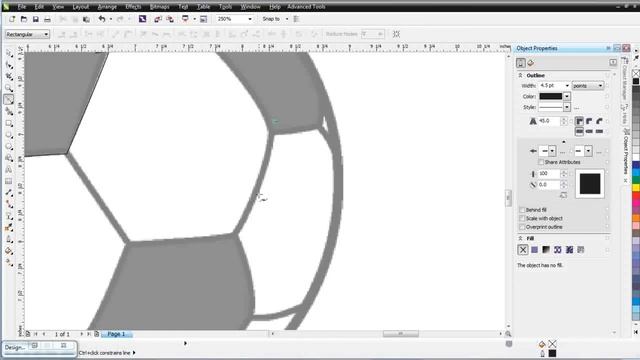Open the Layout menu
Screen dimensions: 640x360
click(x=80, y=7)
